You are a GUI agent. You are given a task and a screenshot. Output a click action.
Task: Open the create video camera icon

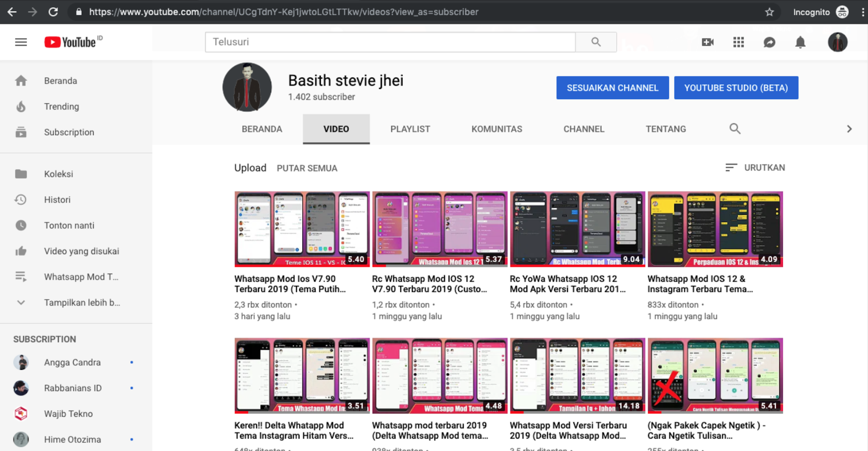pos(707,42)
